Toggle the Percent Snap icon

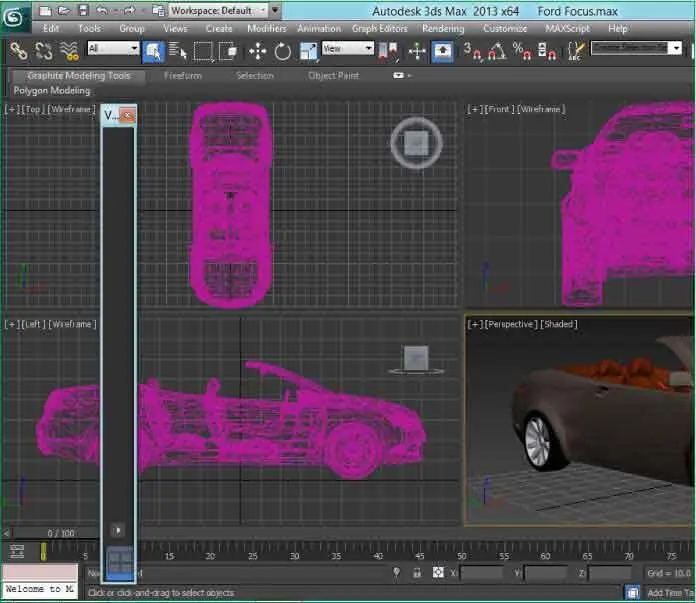522,52
